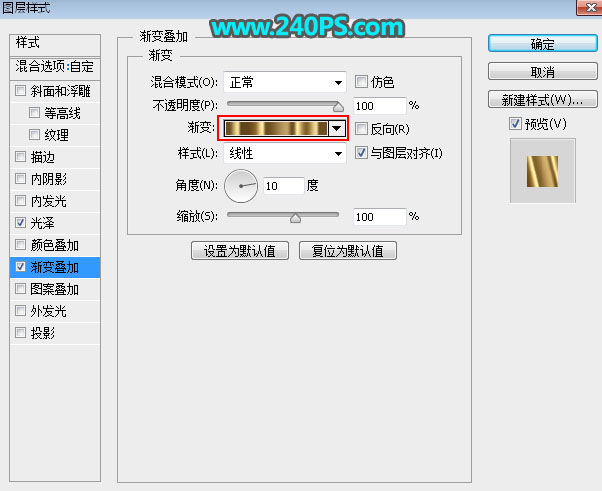This screenshot has height=491, width=602.
Task: Tick the 内阴影 checkbox
Action: pos(20,179)
